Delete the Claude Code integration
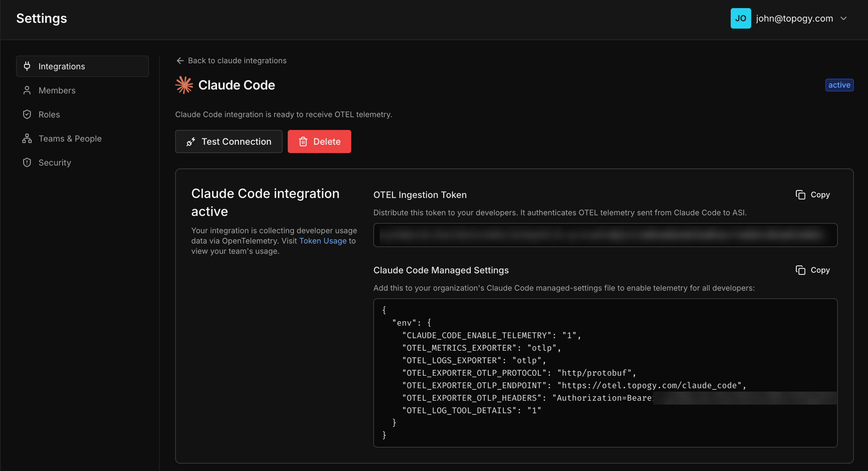Image resolution: width=868 pixels, height=471 pixels. 319,142
